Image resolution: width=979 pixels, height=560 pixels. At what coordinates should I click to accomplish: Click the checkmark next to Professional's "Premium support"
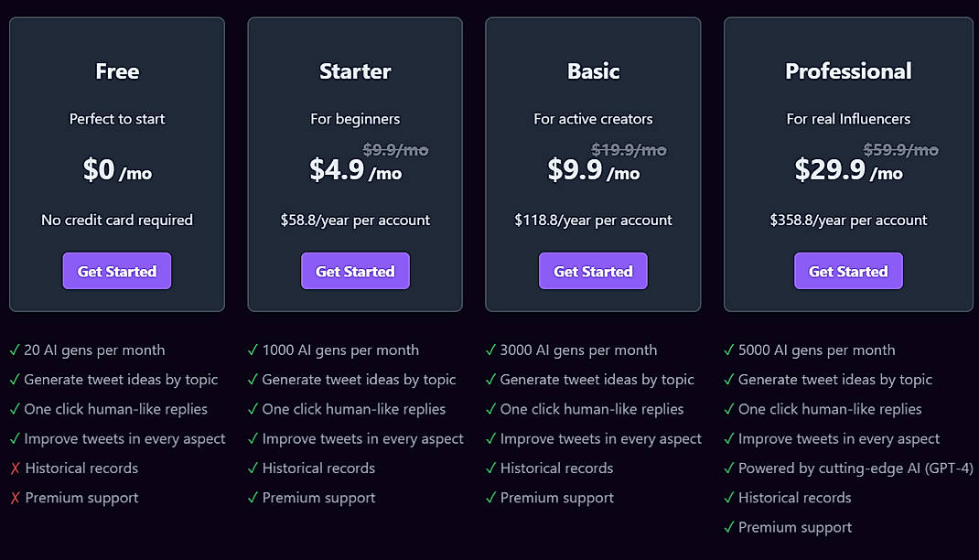(x=729, y=527)
